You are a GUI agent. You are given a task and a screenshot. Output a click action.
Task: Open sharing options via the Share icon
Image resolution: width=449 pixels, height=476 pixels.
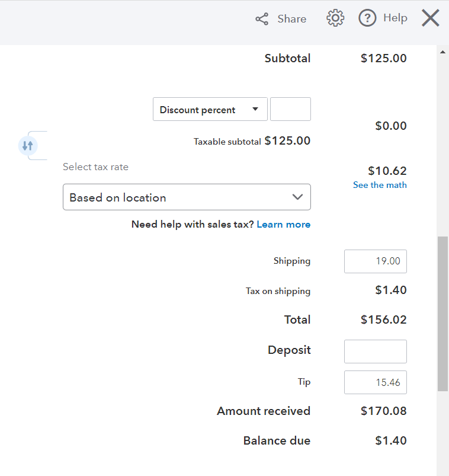261,18
